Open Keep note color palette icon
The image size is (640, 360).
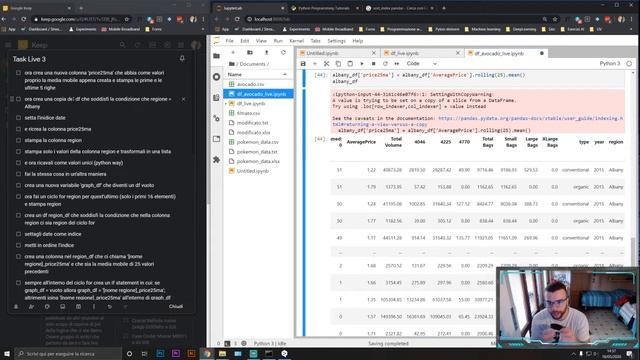point(47,307)
